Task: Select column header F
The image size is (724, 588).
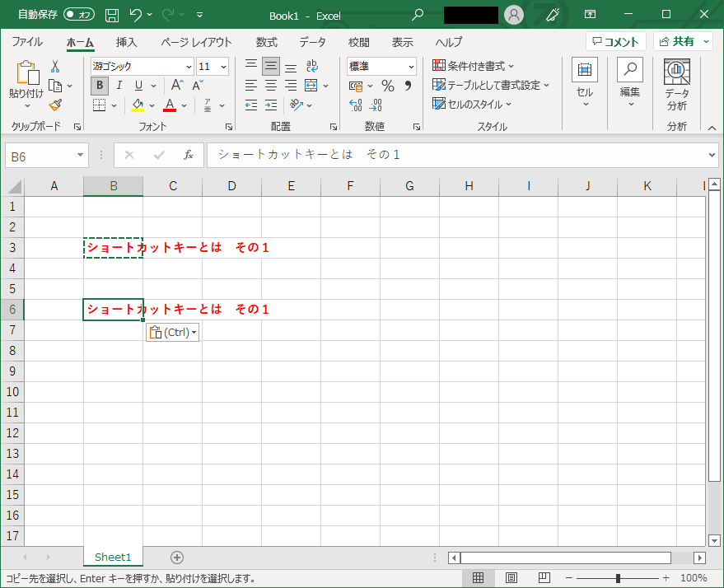Action: click(350, 186)
